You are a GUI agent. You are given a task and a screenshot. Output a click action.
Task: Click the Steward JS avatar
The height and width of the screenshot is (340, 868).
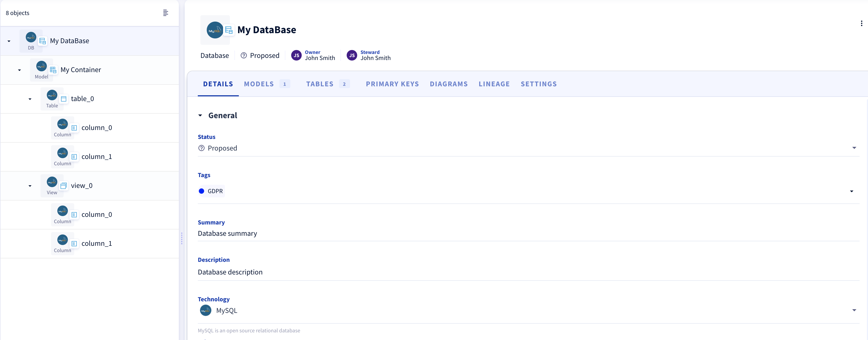point(352,55)
